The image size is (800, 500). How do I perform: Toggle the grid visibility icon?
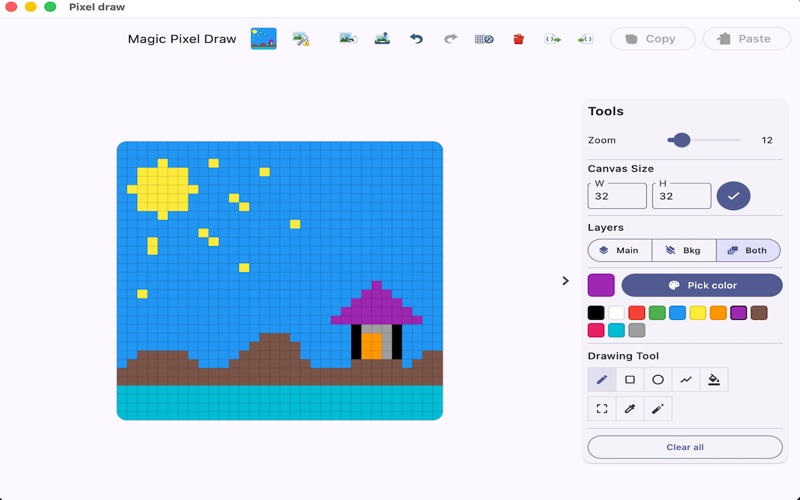[x=484, y=39]
